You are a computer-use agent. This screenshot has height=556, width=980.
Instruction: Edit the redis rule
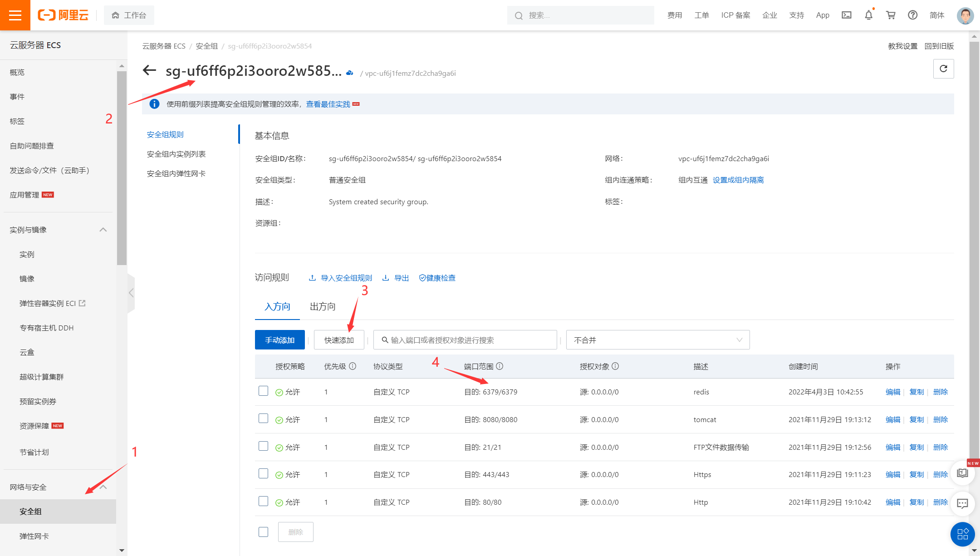coord(892,392)
